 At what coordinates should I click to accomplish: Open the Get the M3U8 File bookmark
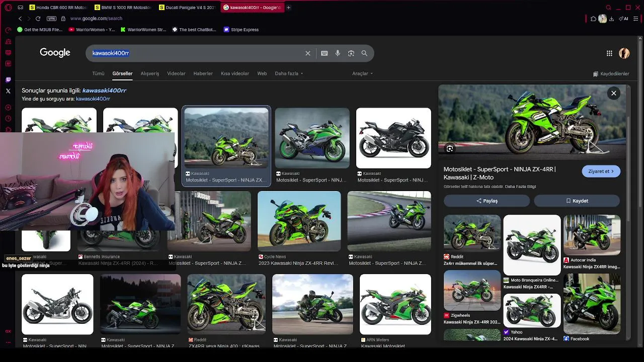point(40,30)
